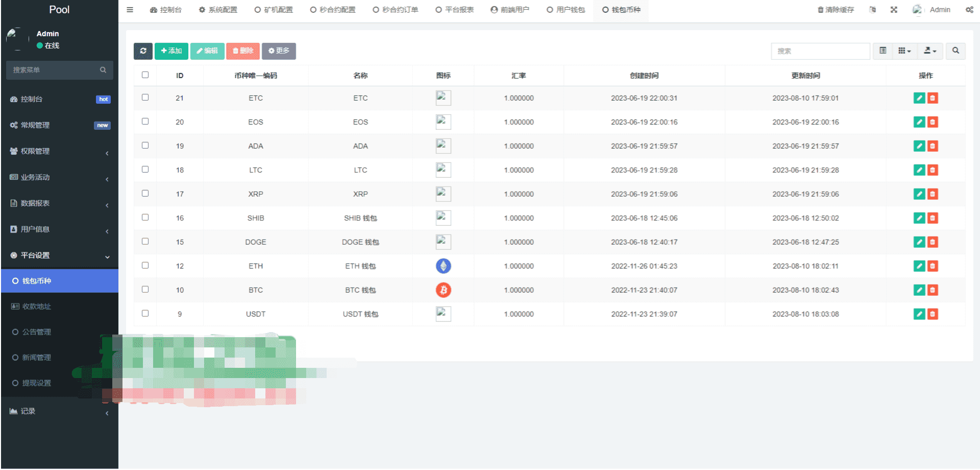Open the export dropdown button
Image resolution: width=980 pixels, height=470 pixels.
click(x=930, y=51)
